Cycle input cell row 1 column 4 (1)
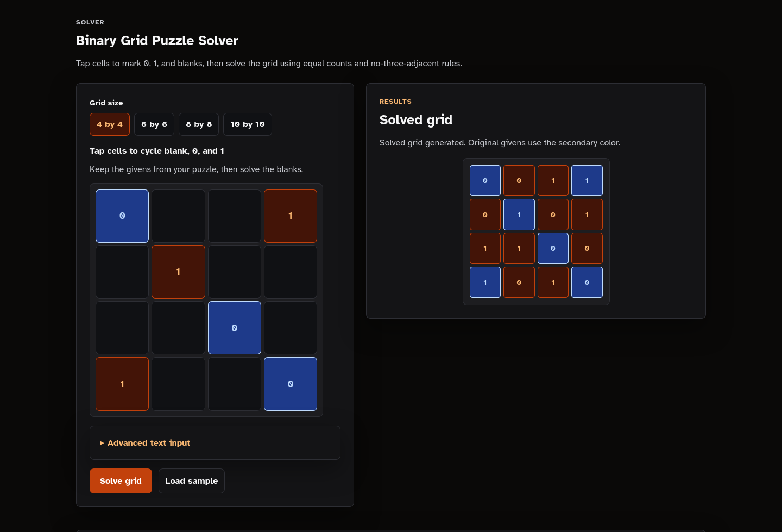Screen dimensions: 782x532 [x=291, y=216]
